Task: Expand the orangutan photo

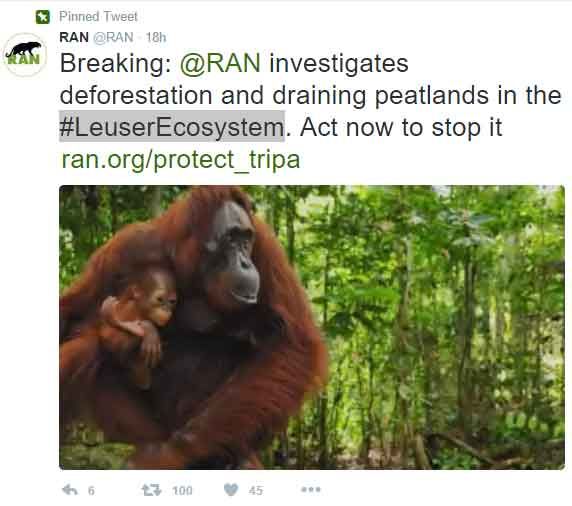Action: pyautogui.click(x=312, y=327)
